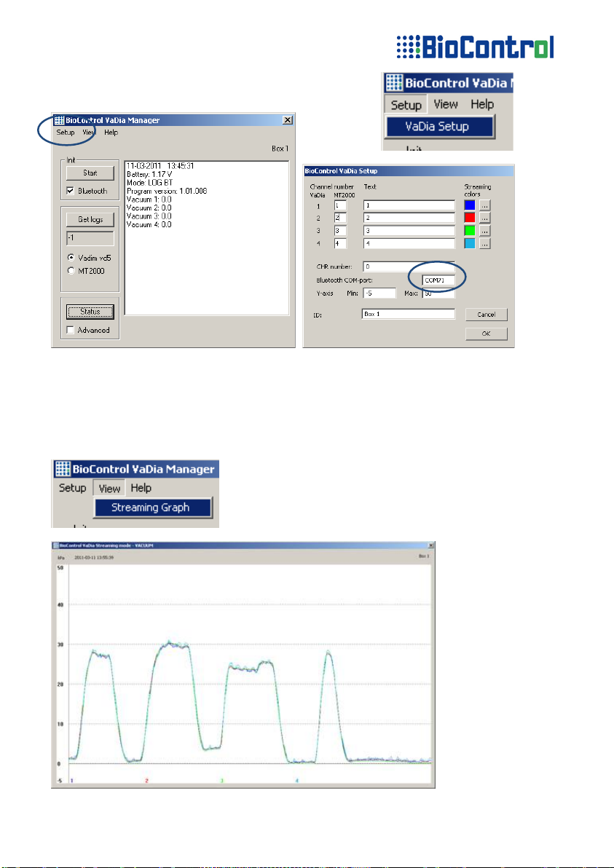Viewport: 614px width, 868px height.
Task: Click Setup menu directly above VaDia Setup entry
Action: (406, 105)
